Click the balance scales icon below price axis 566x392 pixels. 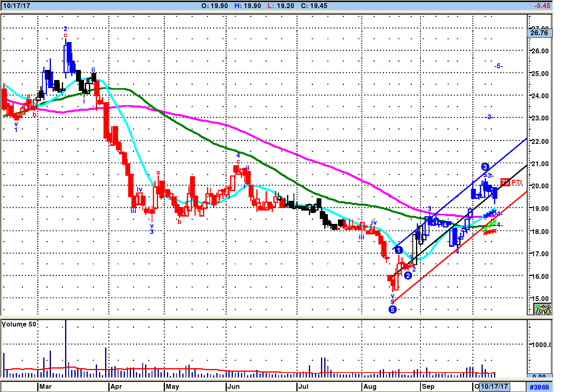coord(543,310)
